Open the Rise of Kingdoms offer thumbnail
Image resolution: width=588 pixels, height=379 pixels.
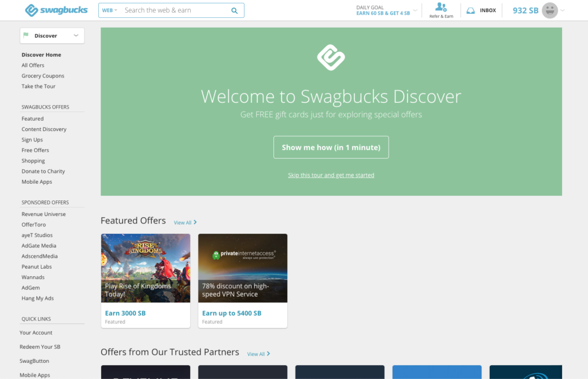[145, 268]
